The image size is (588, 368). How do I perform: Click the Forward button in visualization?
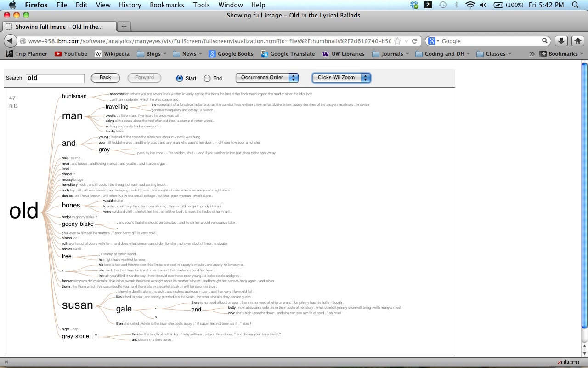coord(144,78)
